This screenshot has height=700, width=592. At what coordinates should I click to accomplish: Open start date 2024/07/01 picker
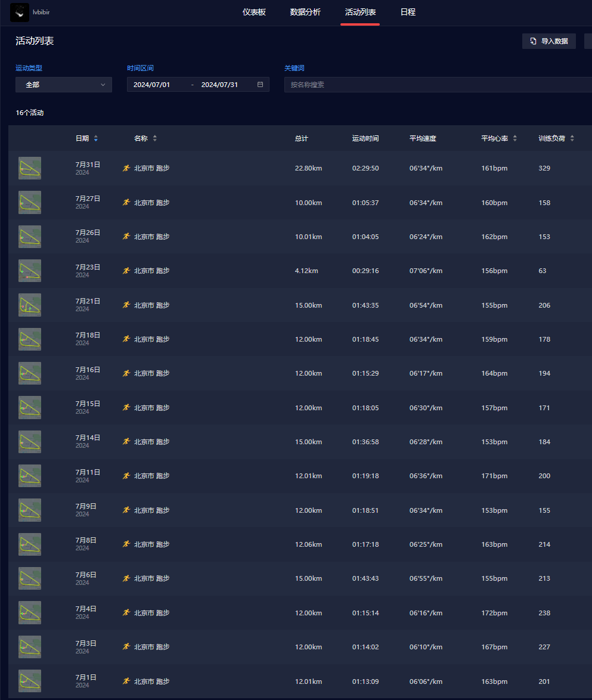152,85
